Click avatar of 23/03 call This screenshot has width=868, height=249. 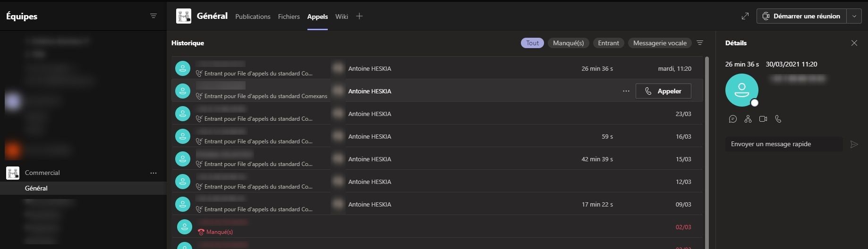tap(183, 114)
